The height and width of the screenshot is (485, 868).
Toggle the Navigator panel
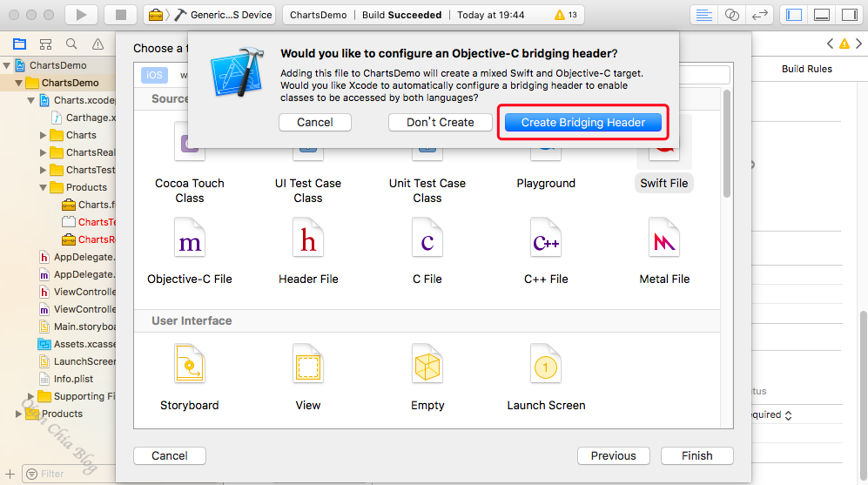click(x=794, y=15)
